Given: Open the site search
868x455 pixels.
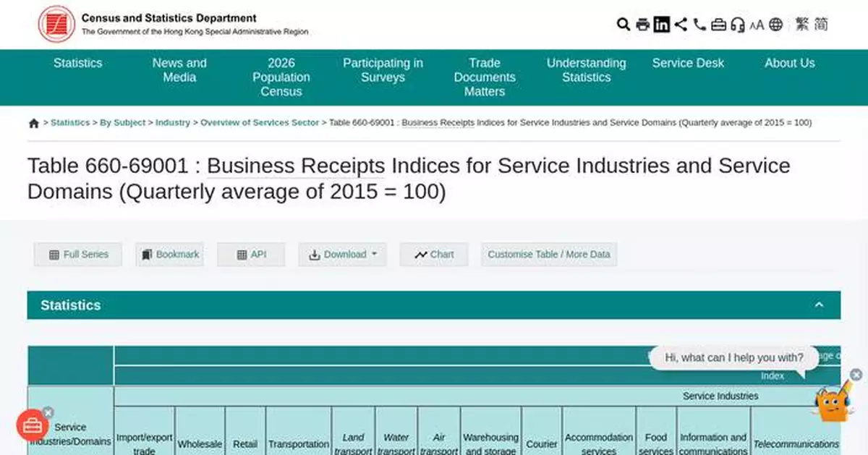Looking at the screenshot, I should click(623, 25).
